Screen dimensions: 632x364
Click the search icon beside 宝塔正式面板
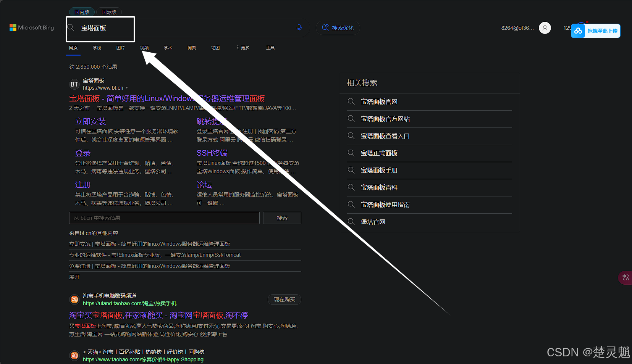[x=351, y=153]
